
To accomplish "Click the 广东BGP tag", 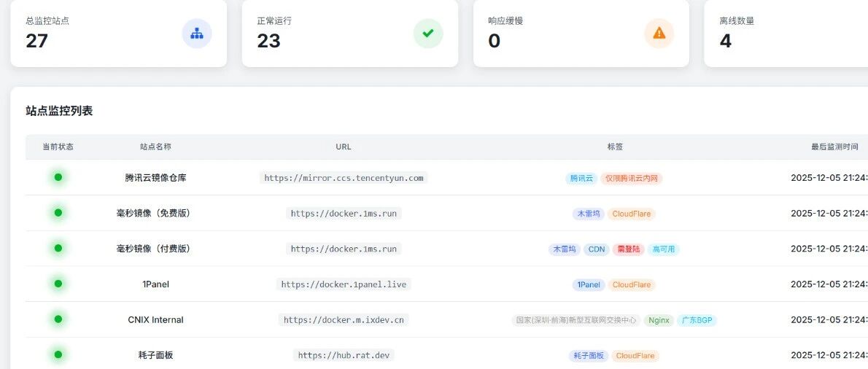I will click(697, 319).
